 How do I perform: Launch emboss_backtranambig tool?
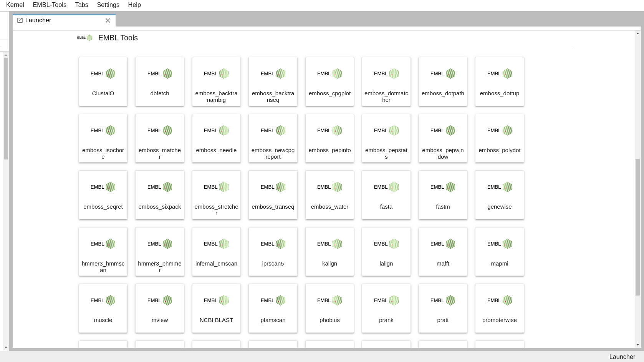point(216,81)
